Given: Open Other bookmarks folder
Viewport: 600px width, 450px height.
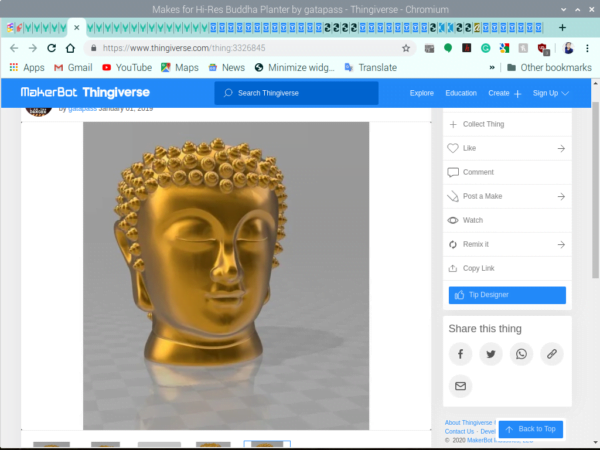Looking at the screenshot, I should 549,67.
